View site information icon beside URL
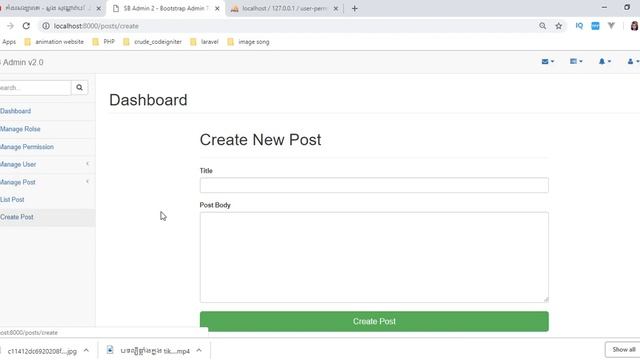 click(x=46, y=26)
